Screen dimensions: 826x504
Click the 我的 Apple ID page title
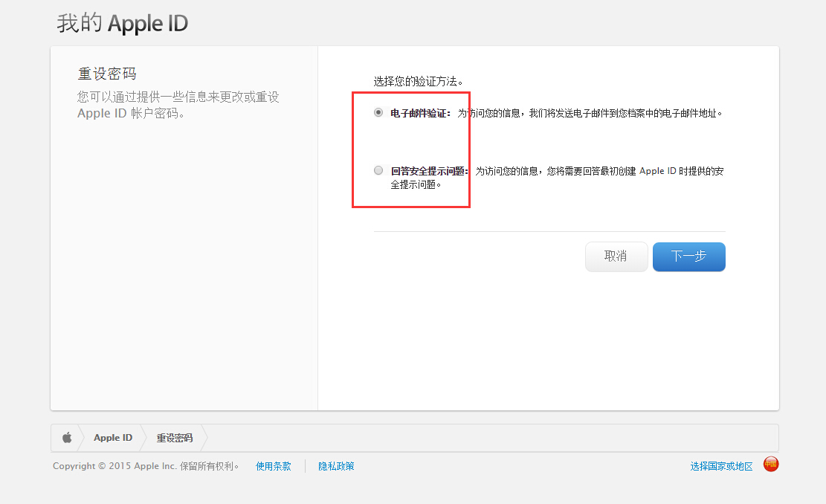122,23
